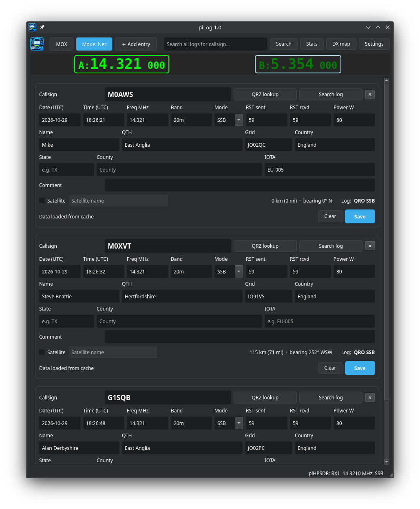Click piHPSDR status bar text
The image size is (420, 509).
346,473
